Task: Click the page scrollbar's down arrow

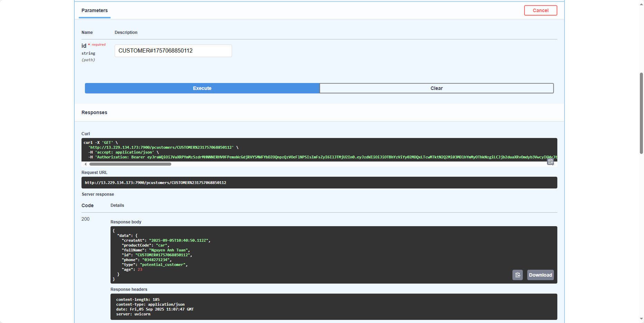Action: click(641, 319)
